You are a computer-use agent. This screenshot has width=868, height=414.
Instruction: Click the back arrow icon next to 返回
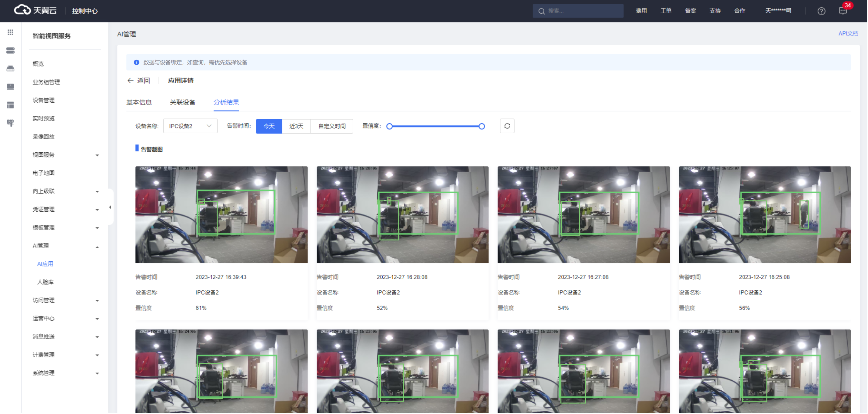pos(130,81)
